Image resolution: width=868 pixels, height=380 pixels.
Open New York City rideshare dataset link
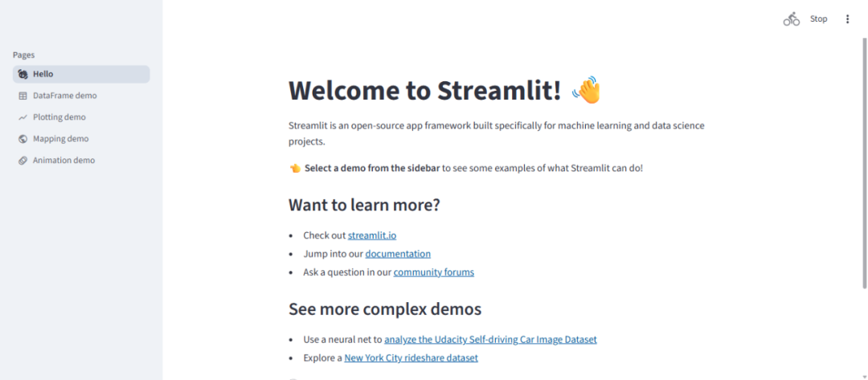point(411,358)
